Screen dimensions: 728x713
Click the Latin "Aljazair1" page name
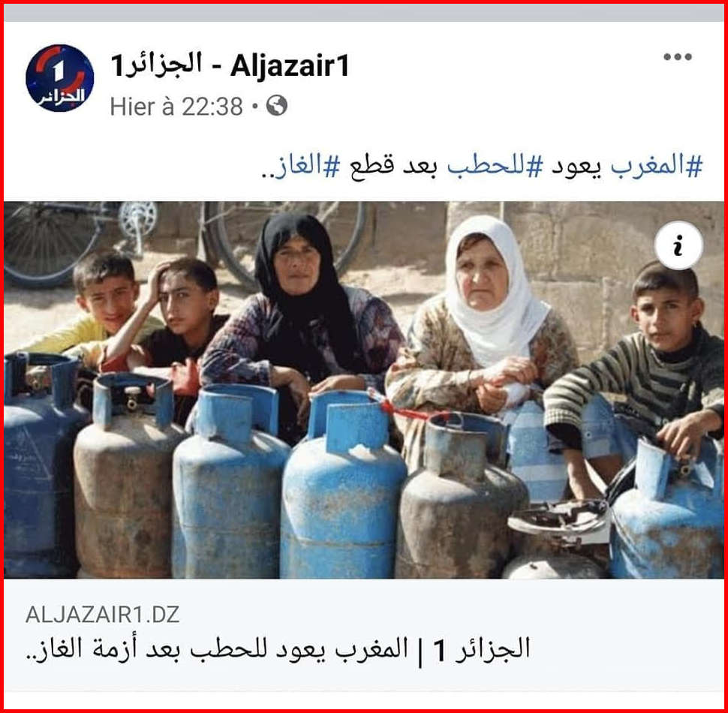coord(290,65)
